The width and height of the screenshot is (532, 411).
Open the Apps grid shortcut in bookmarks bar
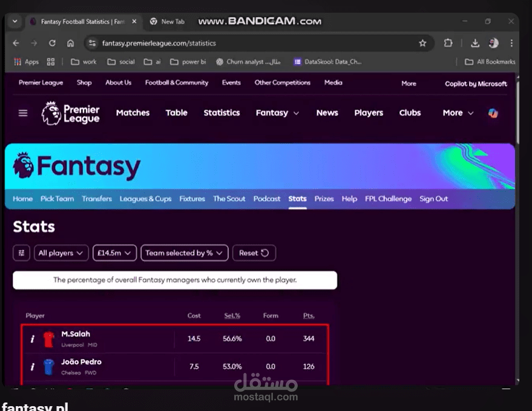pos(27,62)
